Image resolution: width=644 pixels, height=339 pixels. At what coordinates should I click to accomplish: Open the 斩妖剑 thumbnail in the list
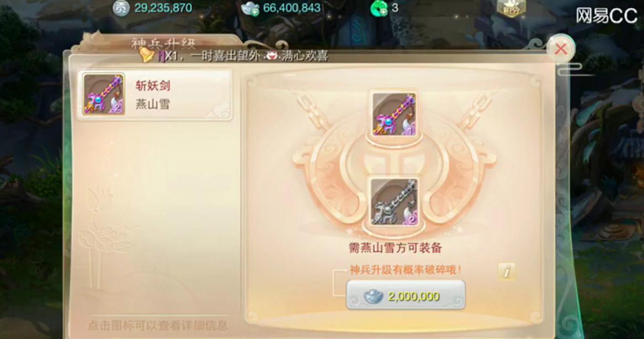point(104,94)
